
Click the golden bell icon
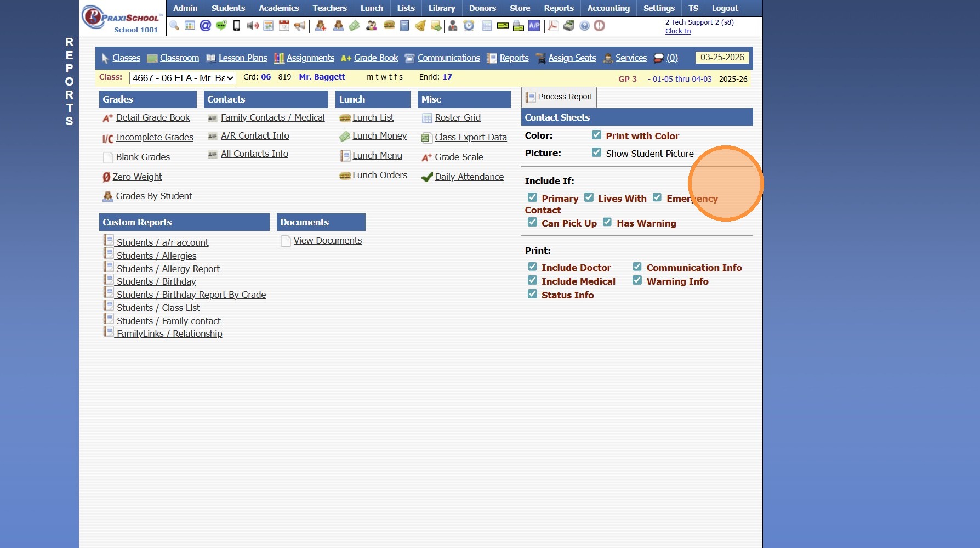[x=420, y=26]
